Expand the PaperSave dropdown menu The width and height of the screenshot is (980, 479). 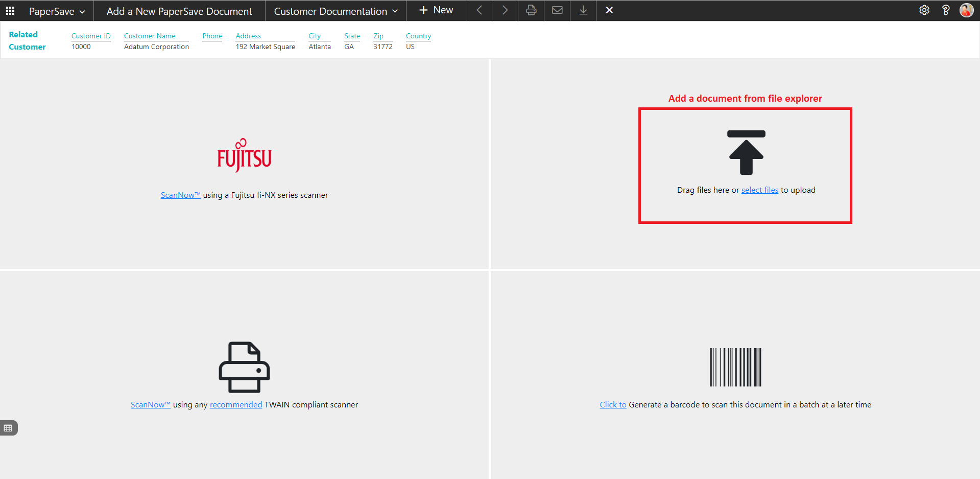(57, 11)
